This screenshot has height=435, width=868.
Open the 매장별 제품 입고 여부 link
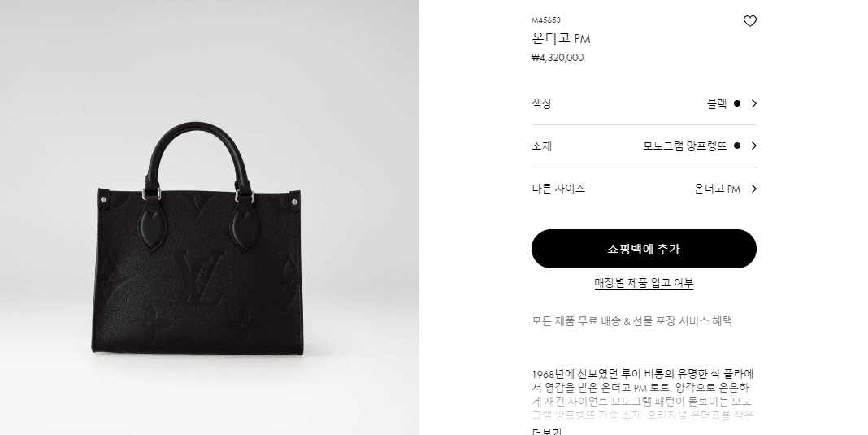pyautogui.click(x=644, y=283)
